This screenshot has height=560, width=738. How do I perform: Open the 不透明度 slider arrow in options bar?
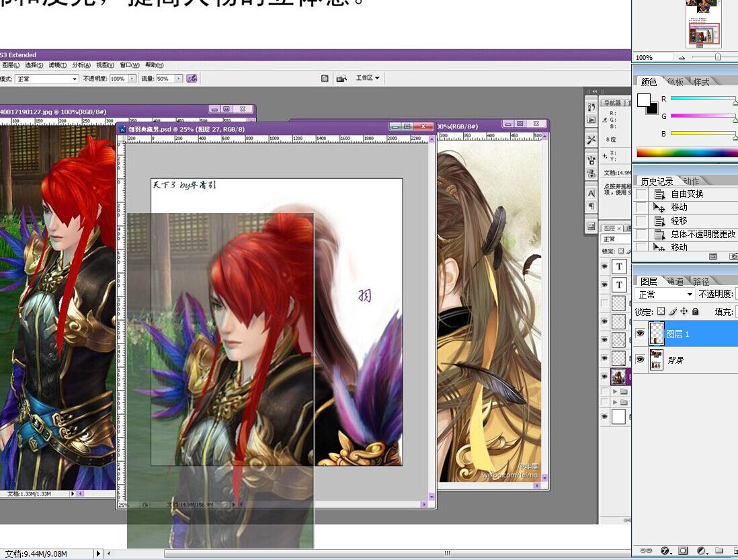click(x=132, y=79)
